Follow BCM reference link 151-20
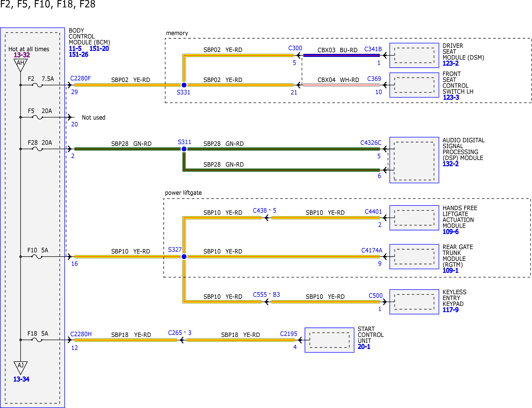The image size is (532, 408). (x=99, y=49)
